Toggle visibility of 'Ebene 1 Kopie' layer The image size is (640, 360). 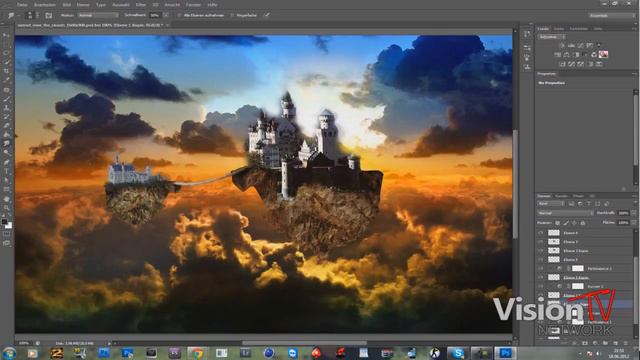click(x=540, y=277)
